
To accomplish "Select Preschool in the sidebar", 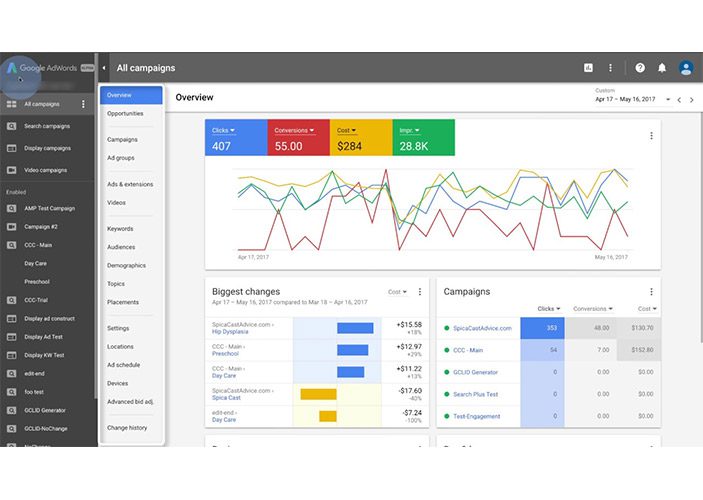I will click(37, 282).
